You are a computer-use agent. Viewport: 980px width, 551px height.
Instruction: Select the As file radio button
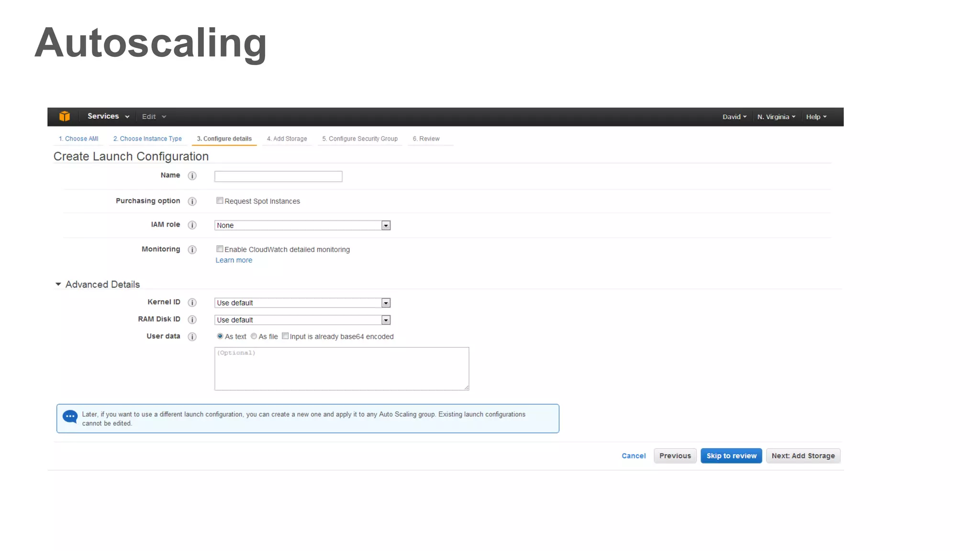(254, 336)
